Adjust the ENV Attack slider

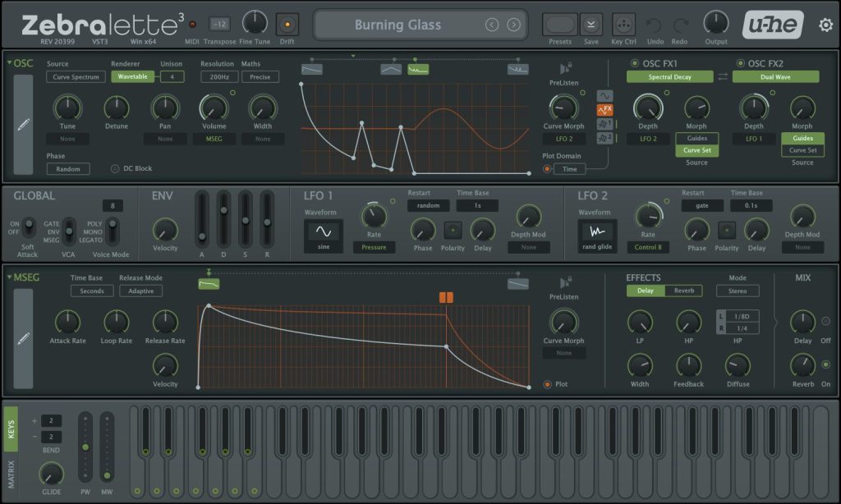click(202, 220)
